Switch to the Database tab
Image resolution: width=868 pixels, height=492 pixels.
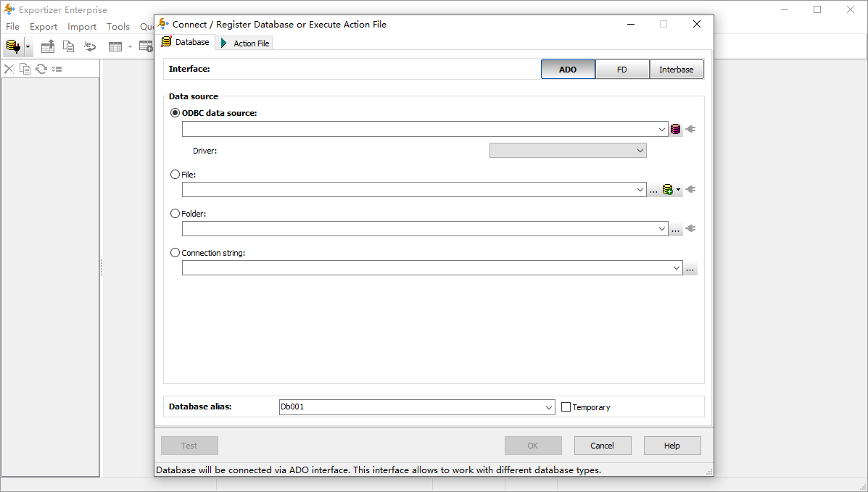[x=186, y=42]
